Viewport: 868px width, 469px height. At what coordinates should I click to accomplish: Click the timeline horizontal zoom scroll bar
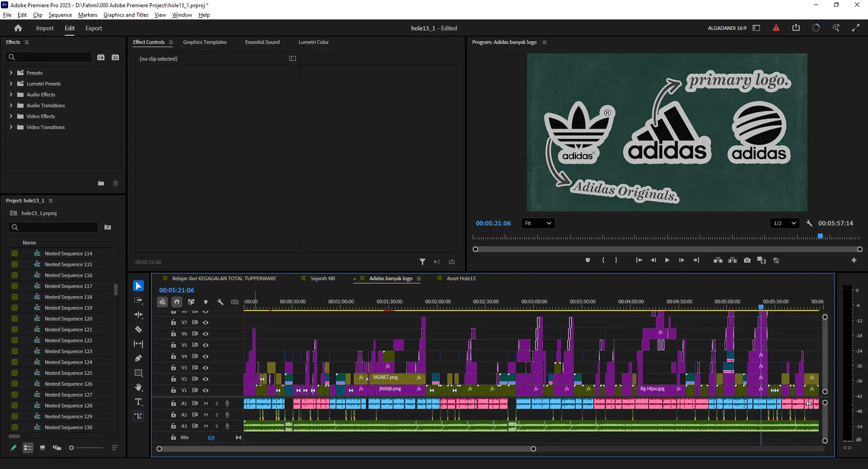tap(346, 449)
